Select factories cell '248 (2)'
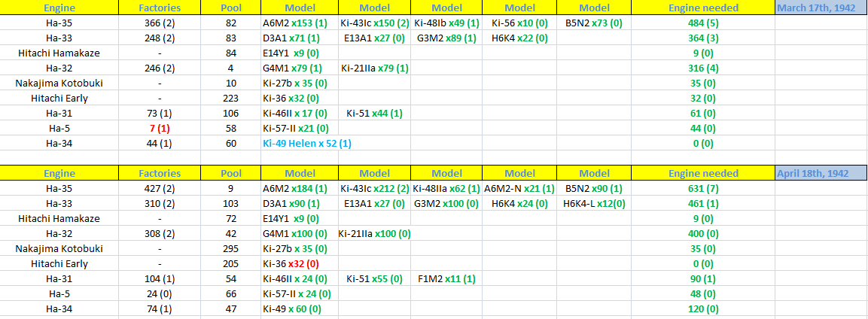Viewport: 868px width, 319px height. click(160, 38)
